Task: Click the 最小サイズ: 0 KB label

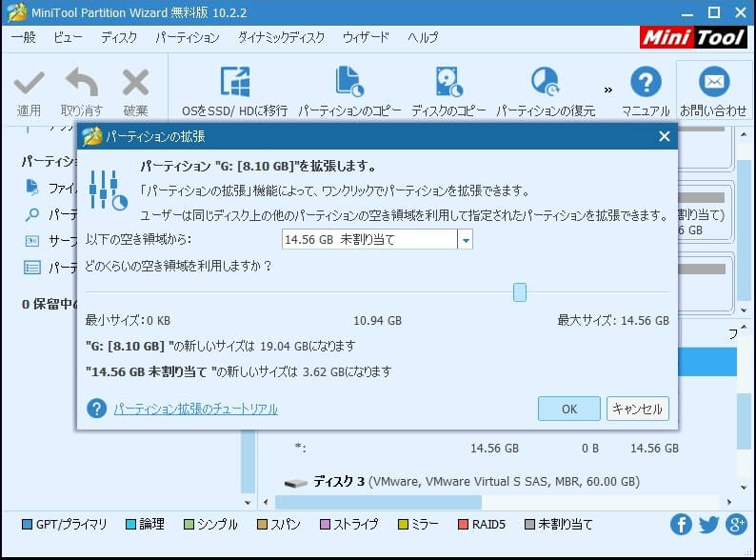Action: [x=128, y=320]
